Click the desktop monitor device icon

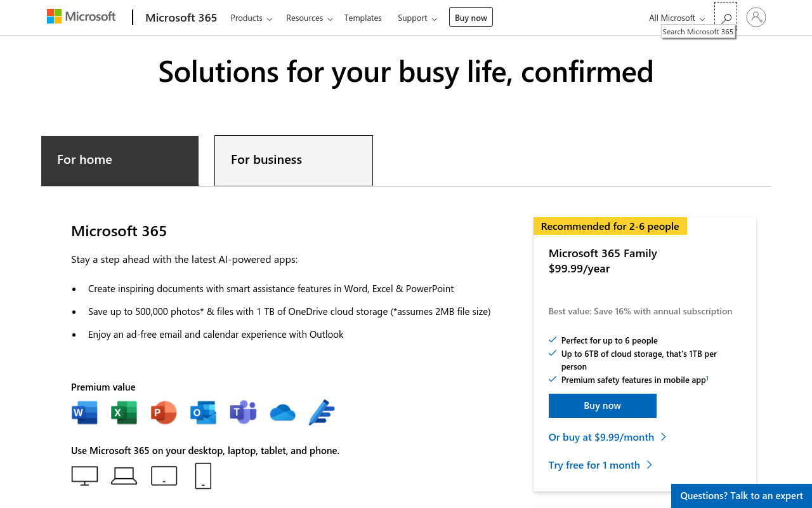(x=84, y=476)
